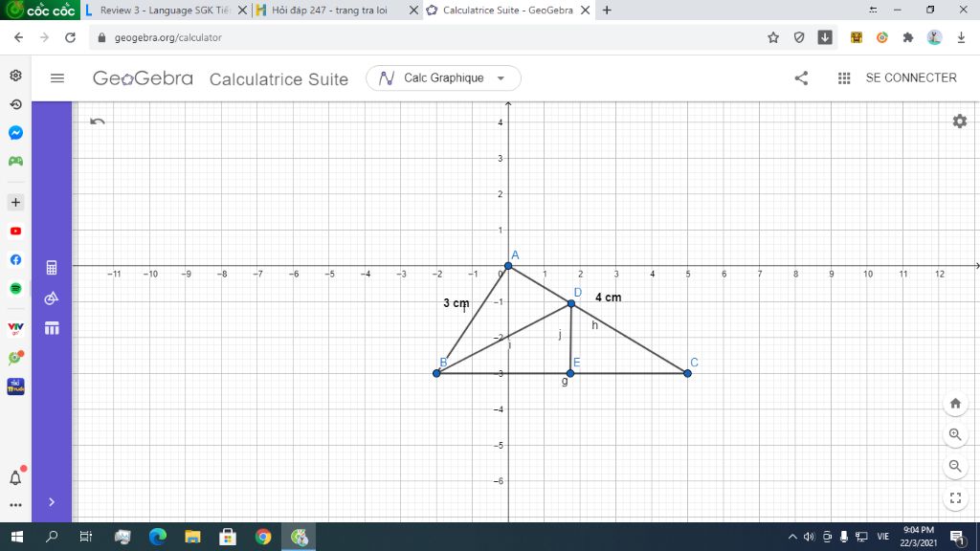Open YouTube from the sidebar
The height and width of the screenshot is (551, 980).
15,231
